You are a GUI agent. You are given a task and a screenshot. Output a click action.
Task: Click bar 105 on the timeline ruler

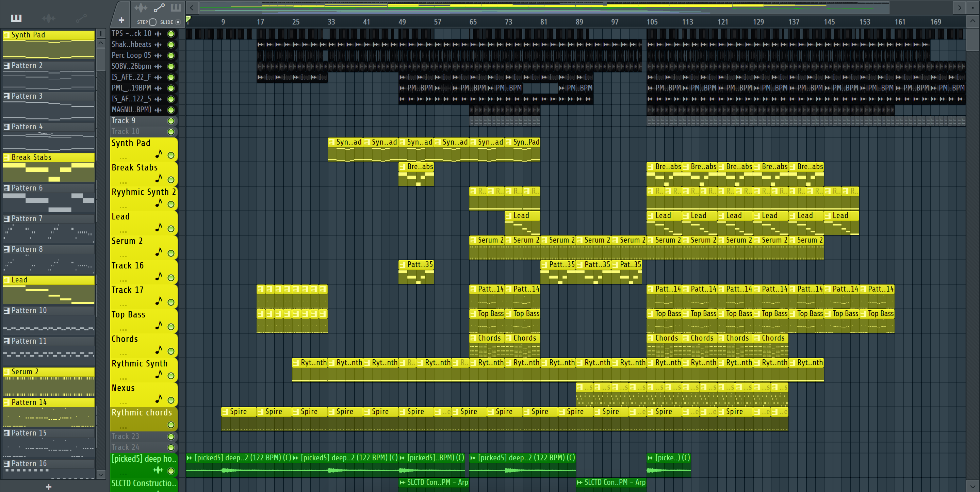[652, 22]
